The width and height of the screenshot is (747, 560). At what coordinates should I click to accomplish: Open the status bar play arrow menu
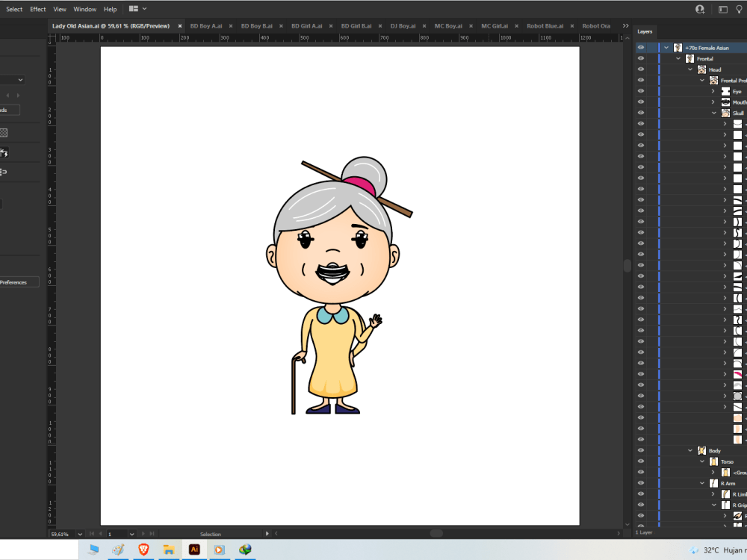(x=267, y=534)
